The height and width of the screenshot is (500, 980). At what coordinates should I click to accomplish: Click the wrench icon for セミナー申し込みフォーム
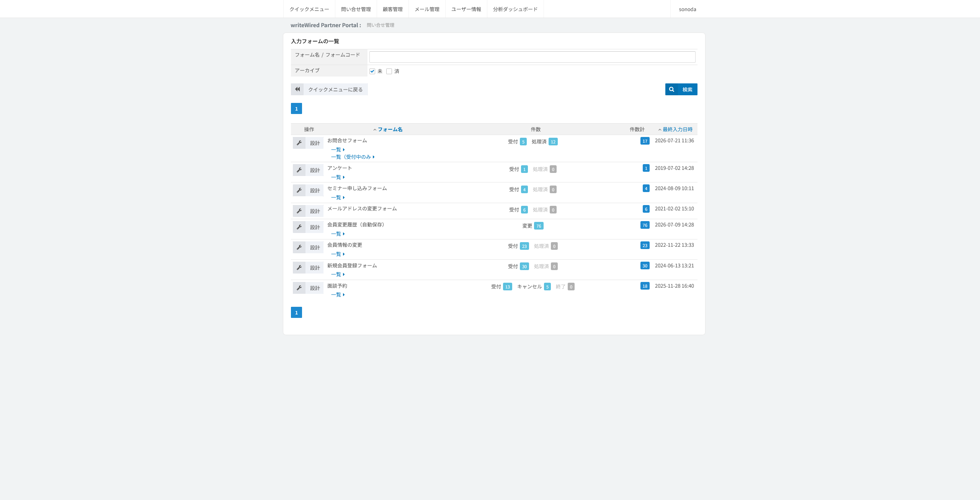pyautogui.click(x=299, y=191)
